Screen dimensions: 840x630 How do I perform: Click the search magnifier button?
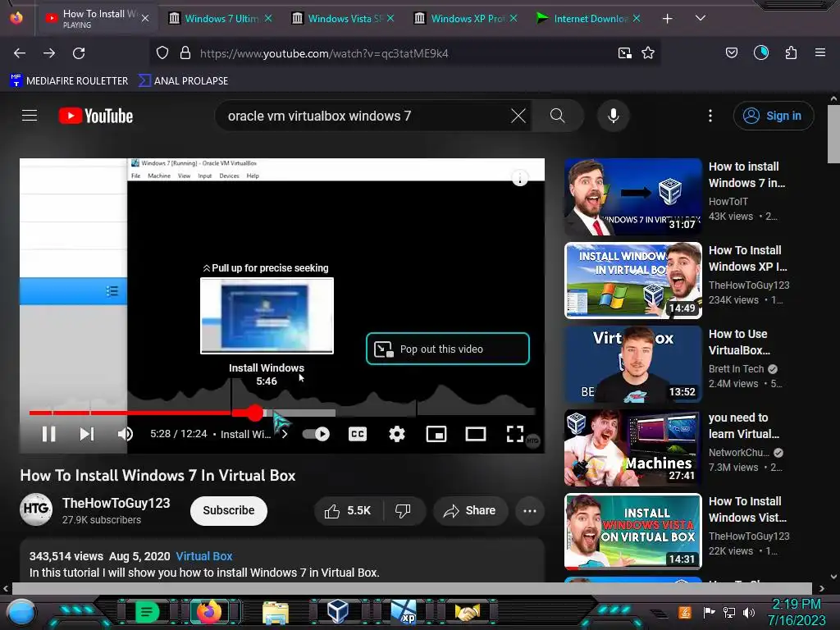tap(557, 116)
